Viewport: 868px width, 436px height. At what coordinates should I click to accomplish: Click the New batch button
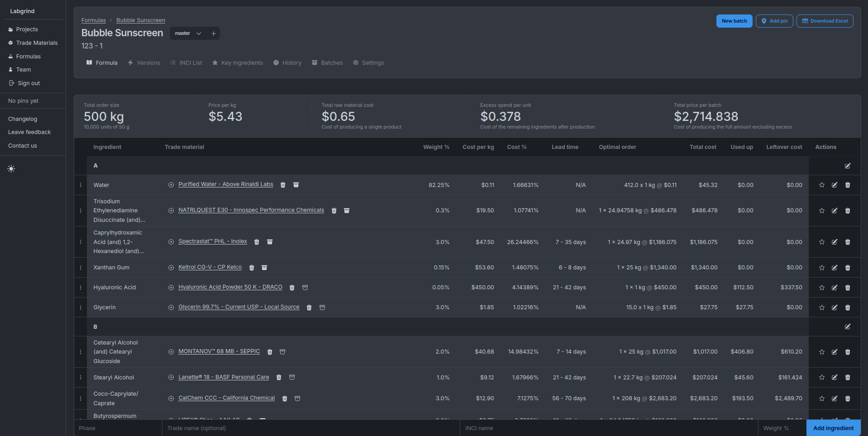tap(734, 21)
